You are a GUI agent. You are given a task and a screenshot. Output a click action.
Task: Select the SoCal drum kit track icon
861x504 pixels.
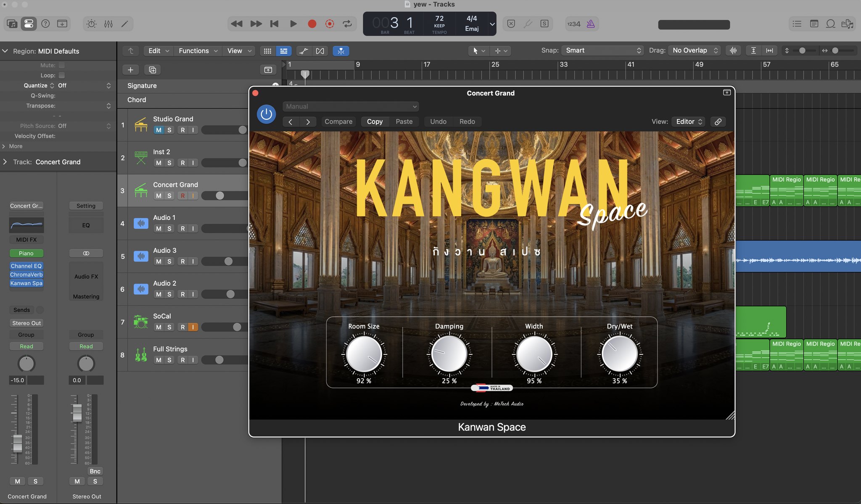tap(141, 322)
